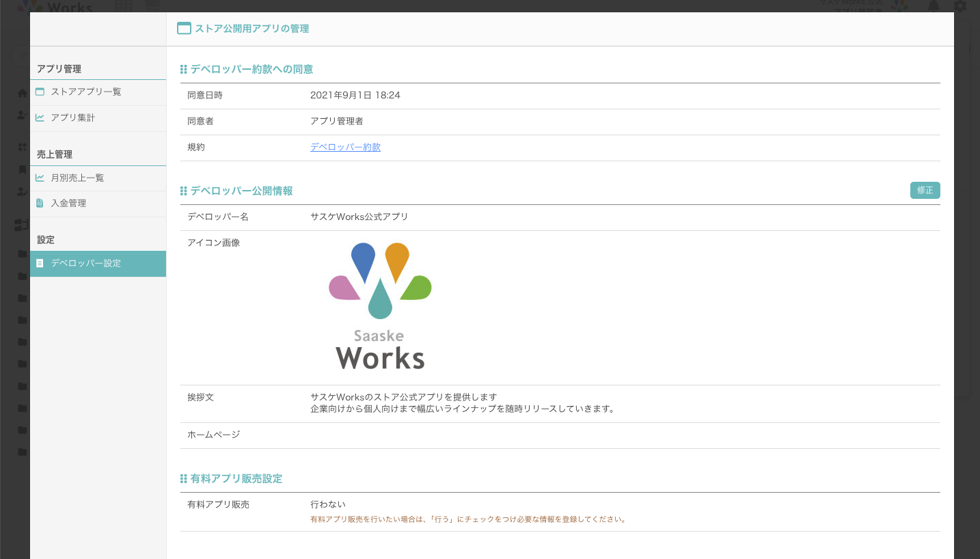Click the Saaske Works icon image

tap(380, 306)
